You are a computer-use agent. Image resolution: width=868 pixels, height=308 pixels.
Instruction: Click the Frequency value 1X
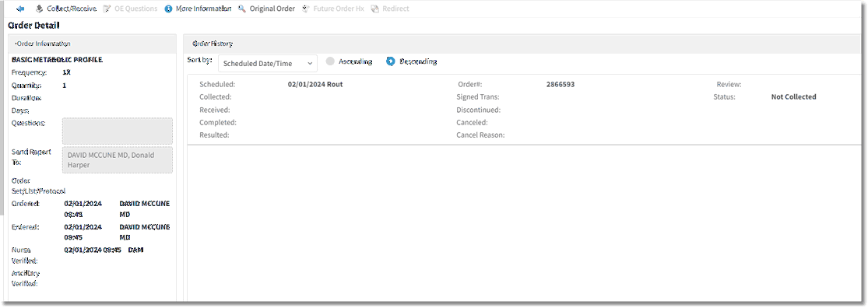[x=67, y=72]
